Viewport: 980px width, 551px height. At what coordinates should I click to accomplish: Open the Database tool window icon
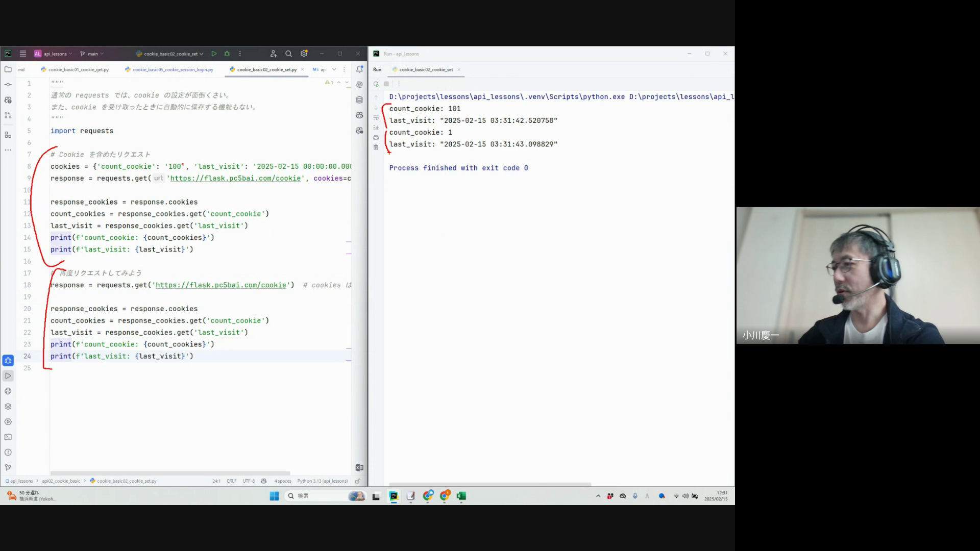pos(359,100)
